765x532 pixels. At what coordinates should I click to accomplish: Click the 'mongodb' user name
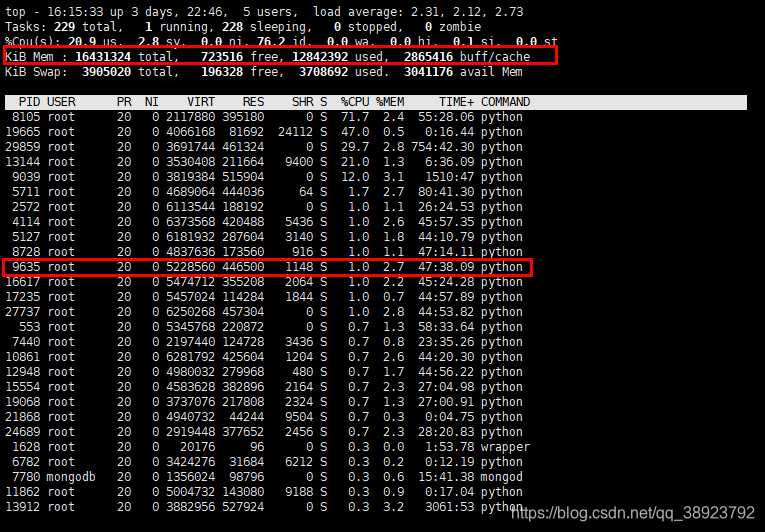[71, 477]
